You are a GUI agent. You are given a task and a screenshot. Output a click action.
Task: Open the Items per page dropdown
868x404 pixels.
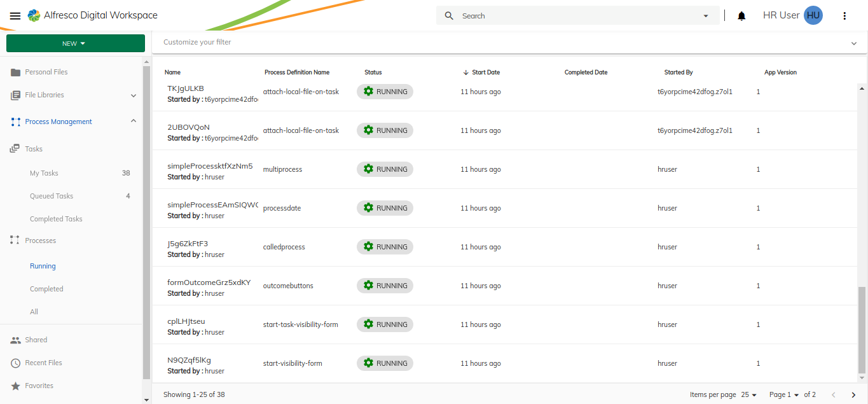pos(748,394)
